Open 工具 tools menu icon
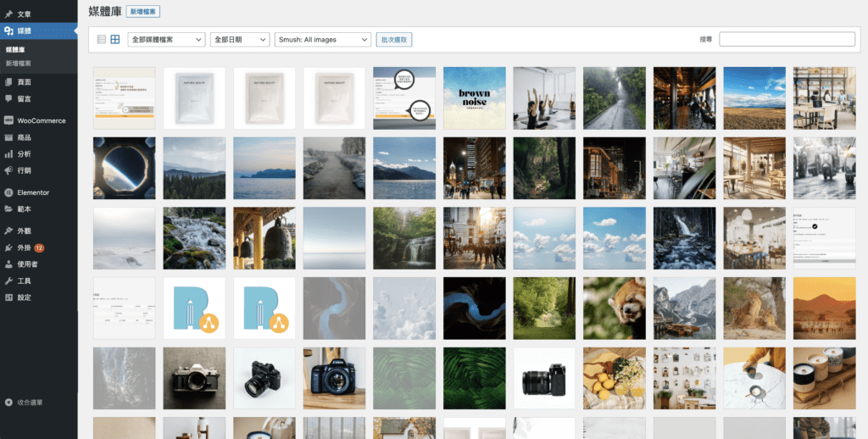 coord(8,281)
